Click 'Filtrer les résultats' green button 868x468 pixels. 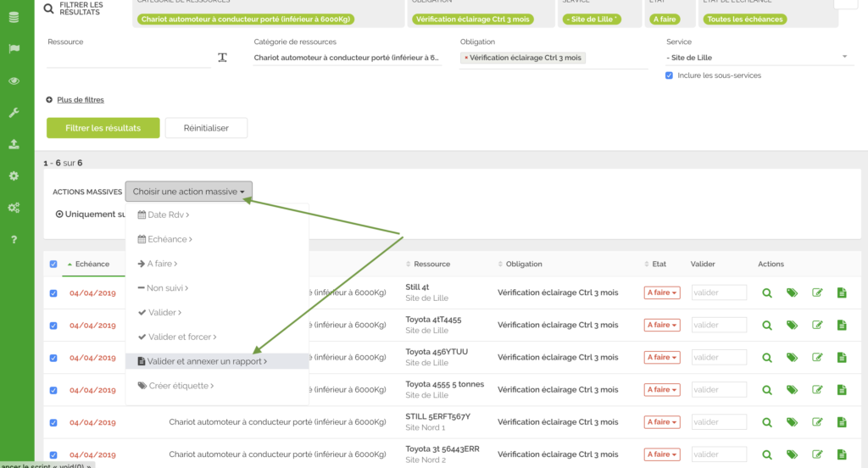click(x=103, y=128)
